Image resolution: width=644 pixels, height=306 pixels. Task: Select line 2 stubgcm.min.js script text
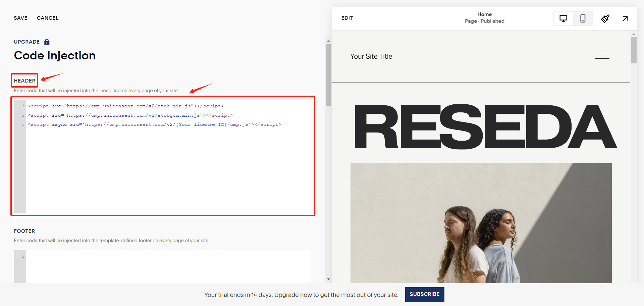(x=130, y=115)
